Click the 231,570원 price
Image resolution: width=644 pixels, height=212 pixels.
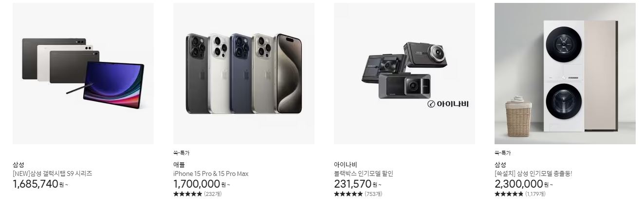(358, 184)
